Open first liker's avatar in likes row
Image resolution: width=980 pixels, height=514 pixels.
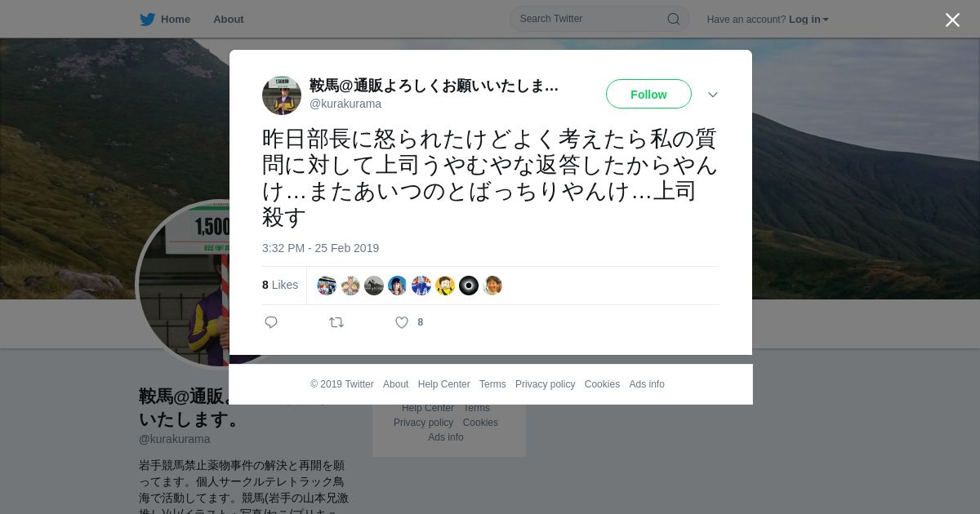tap(327, 286)
